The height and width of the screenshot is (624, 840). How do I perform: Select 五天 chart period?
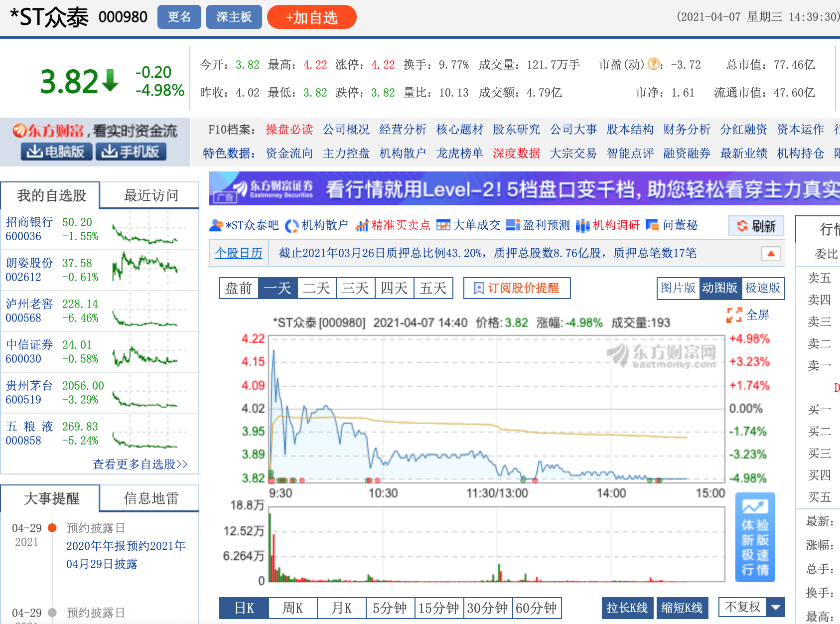tap(433, 288)
